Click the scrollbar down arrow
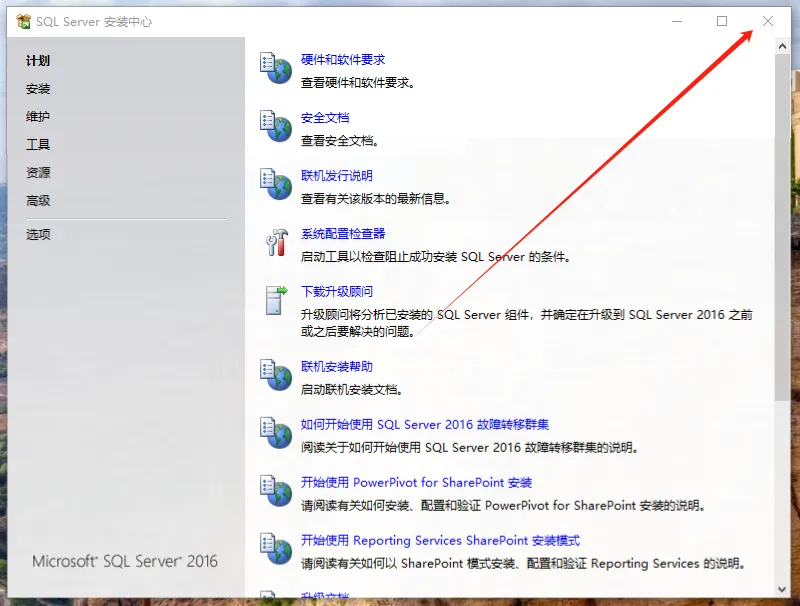The height and width of the screenshot is (606, 800). click(782, 589)
